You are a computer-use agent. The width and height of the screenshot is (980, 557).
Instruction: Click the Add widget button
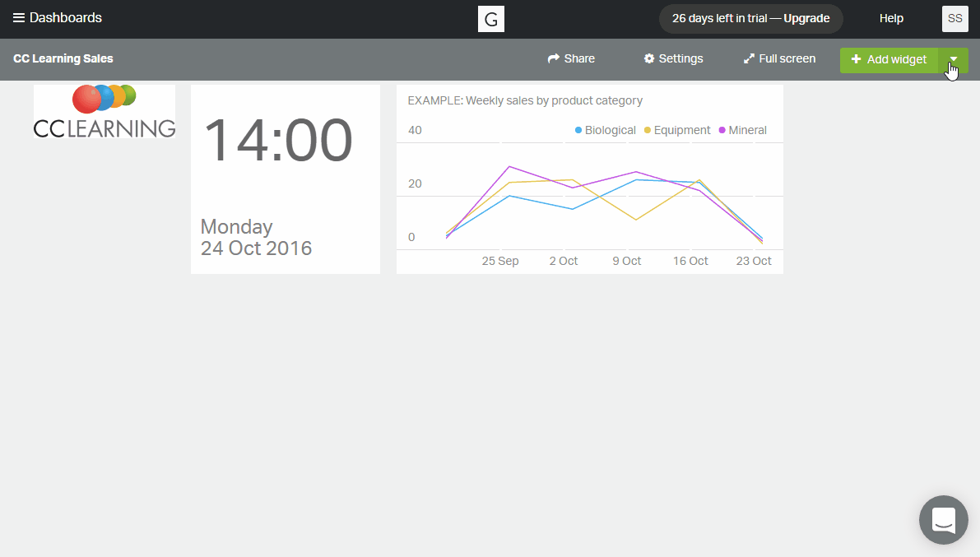(x=889, y=59)
